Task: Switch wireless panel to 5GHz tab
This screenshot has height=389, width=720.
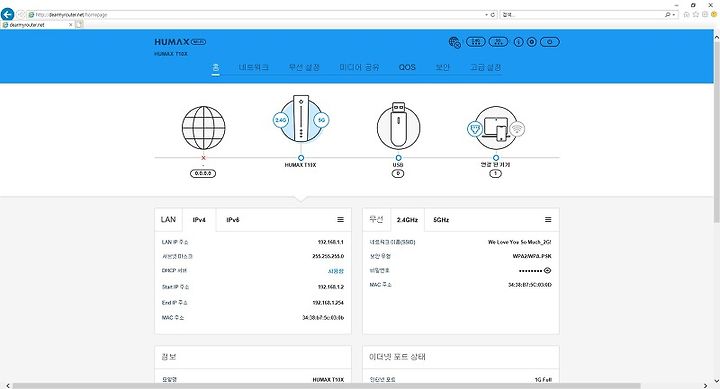Action: coord(441,220)
